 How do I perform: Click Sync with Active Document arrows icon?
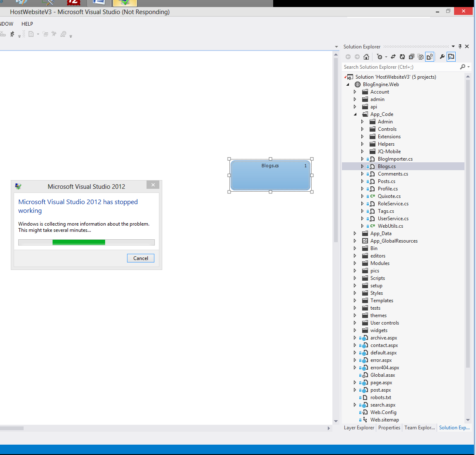[393, 57]
